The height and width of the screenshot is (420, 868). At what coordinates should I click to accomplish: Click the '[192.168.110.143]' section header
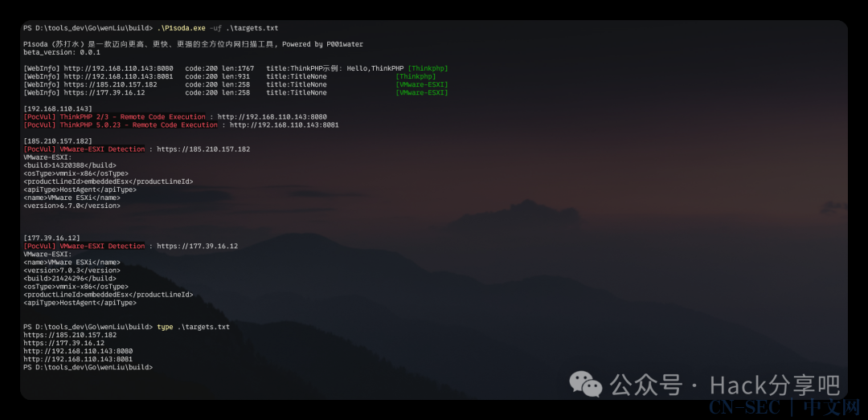point(58,108)
